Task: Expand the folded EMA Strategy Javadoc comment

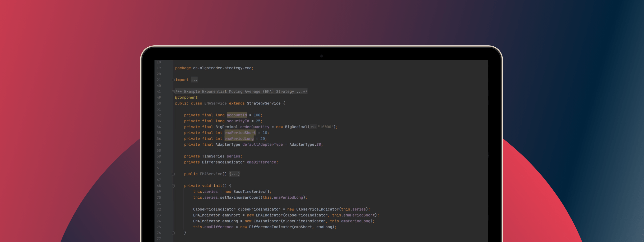Action: coord(173,92)
